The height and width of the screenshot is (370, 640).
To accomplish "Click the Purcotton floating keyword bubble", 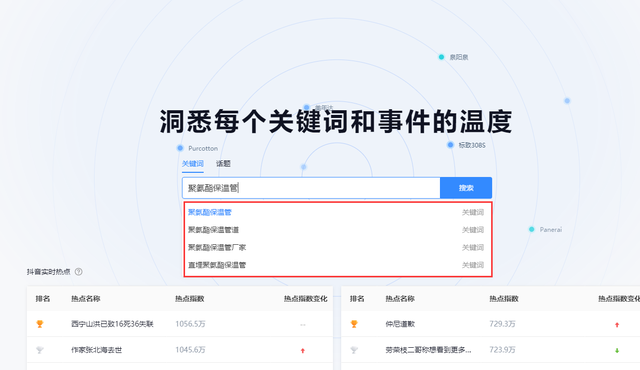I will tap(198, 148).
